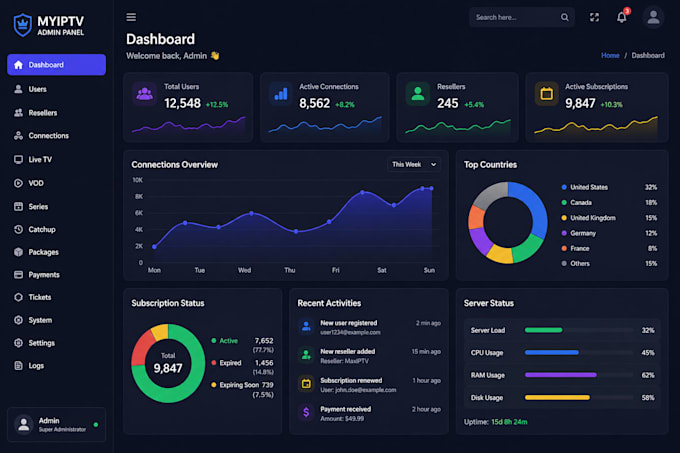This screenshot has height=453, width=680.
Task: Open Connections in the sidebar
Action: click(x=56, y=136)
